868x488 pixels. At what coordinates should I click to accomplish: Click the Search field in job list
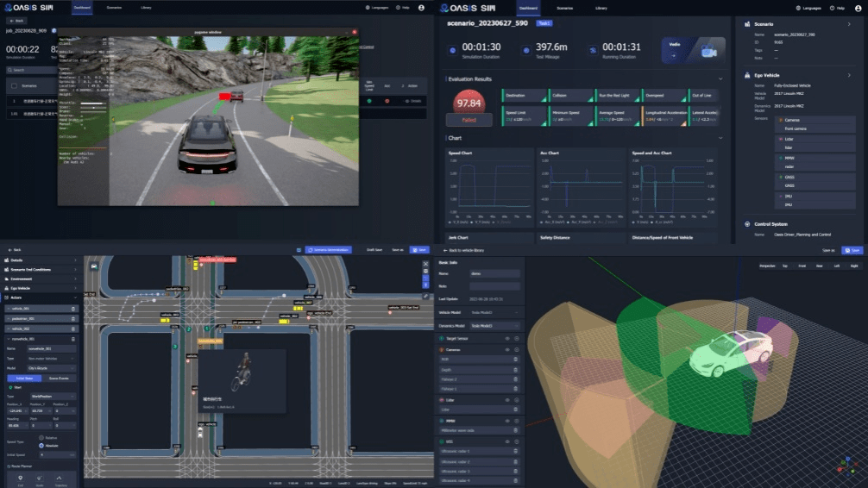coord(30,70)
